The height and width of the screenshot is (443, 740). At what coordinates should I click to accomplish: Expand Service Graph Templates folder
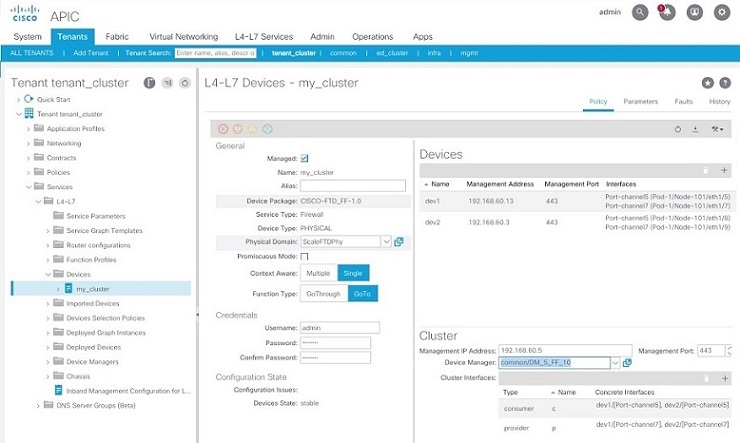[x=48, y=231]
